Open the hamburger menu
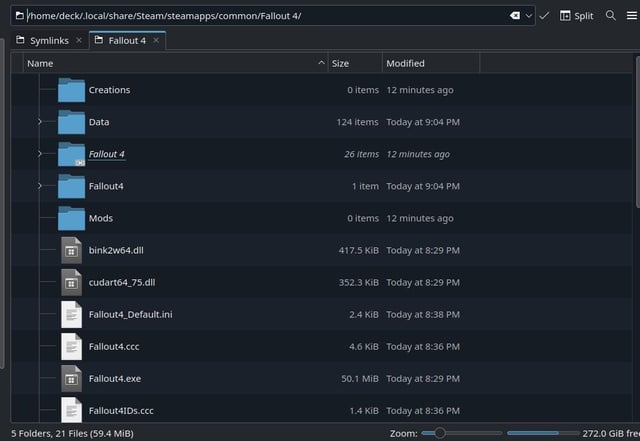Image resolution: width=640 pixels, height=441 pixels. 631,16
